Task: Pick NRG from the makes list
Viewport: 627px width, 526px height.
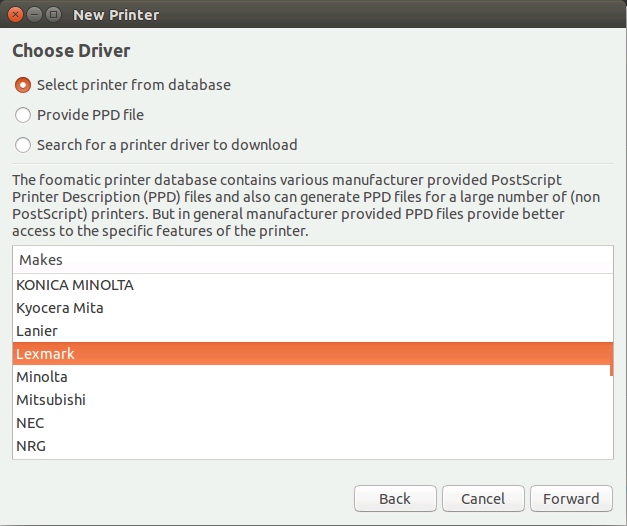Action: point(313,446)
